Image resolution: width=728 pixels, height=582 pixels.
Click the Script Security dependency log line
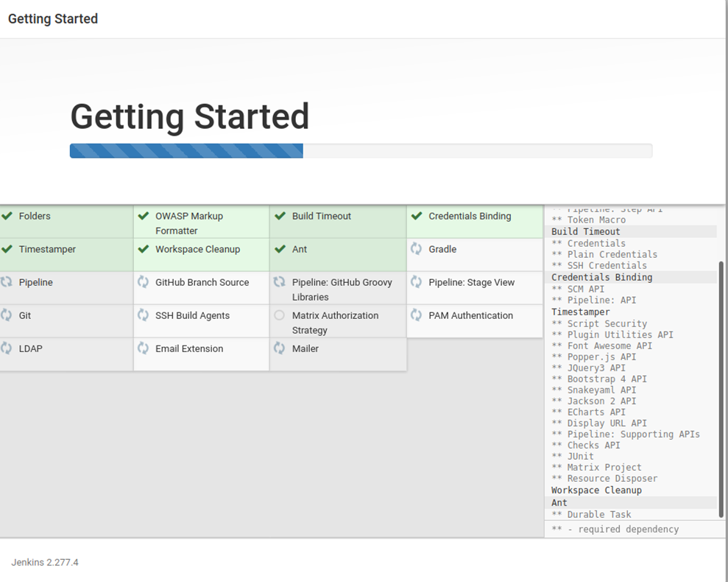click(599, 323)
